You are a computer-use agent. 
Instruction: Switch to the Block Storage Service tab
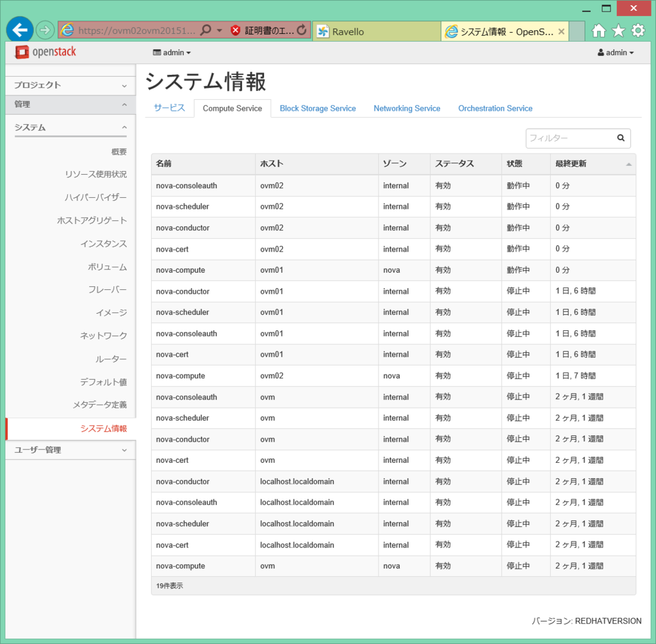pyautogui.click(x=318, y=108)
